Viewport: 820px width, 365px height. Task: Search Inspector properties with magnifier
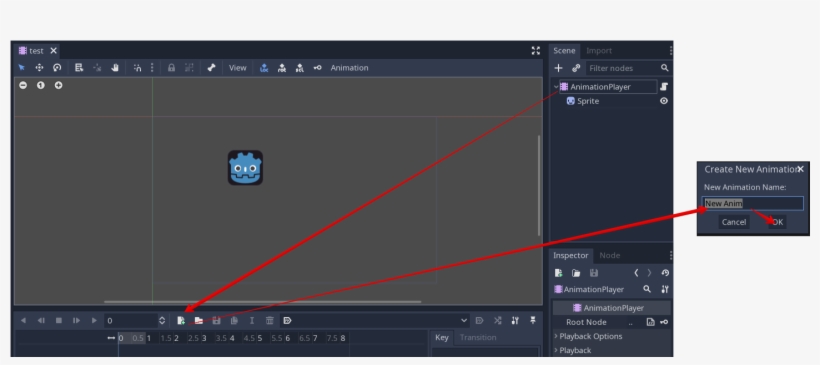[x=647, y=289]
